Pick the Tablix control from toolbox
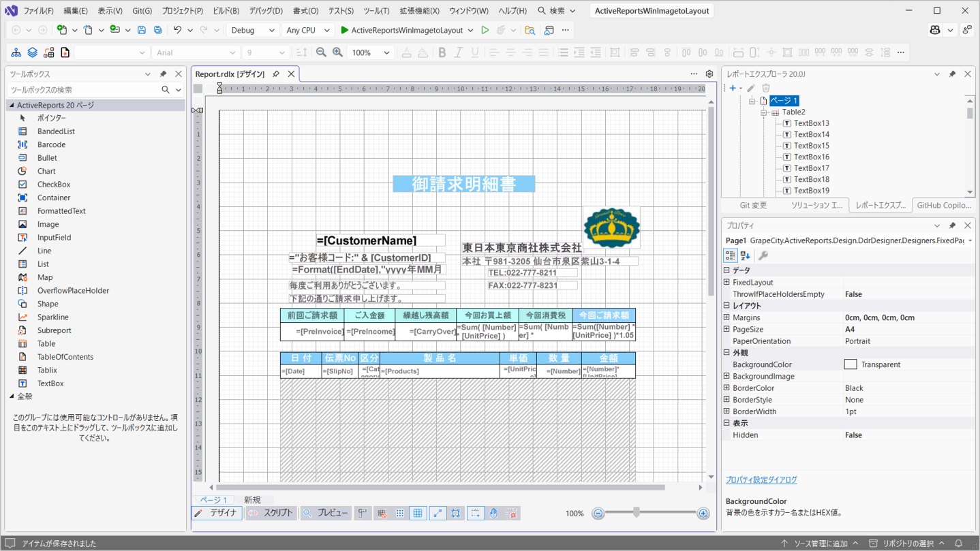 click(47, 370)
